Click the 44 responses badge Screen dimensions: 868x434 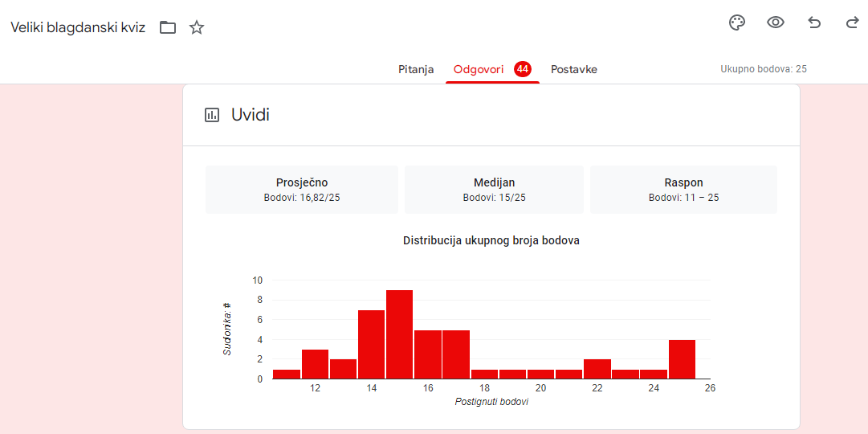tap(523, 69)
